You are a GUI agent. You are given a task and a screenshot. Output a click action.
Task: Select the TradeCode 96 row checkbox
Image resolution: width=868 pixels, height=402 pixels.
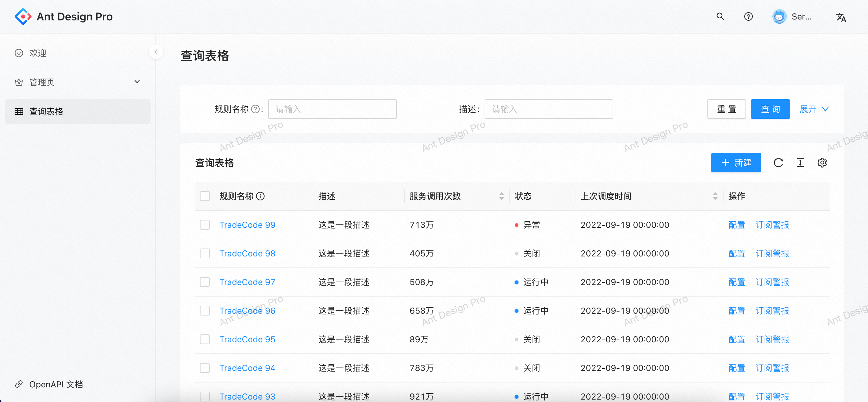[x=205, y=311]
